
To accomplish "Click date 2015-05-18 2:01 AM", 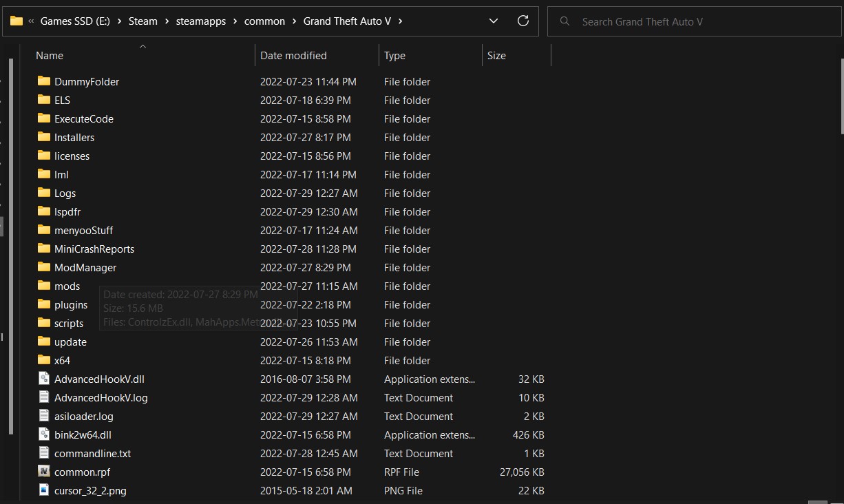I will click(x=306, y=491).
